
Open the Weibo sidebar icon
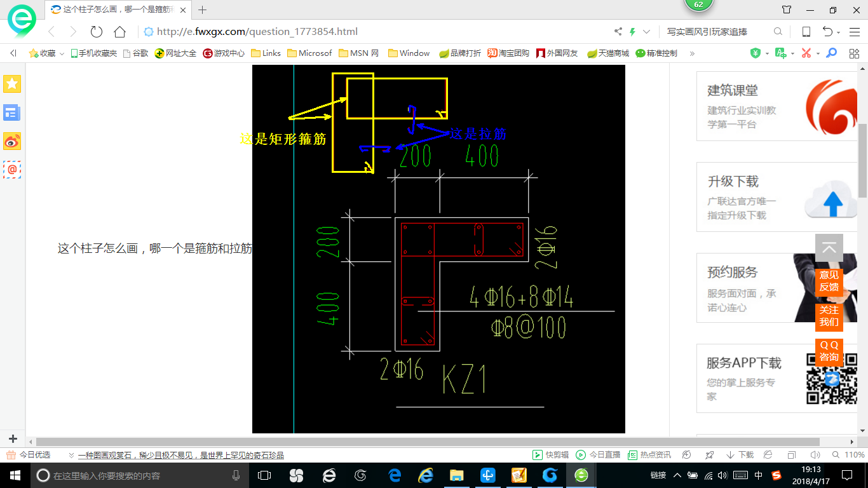pyautogui.click(x=12, y=142)
